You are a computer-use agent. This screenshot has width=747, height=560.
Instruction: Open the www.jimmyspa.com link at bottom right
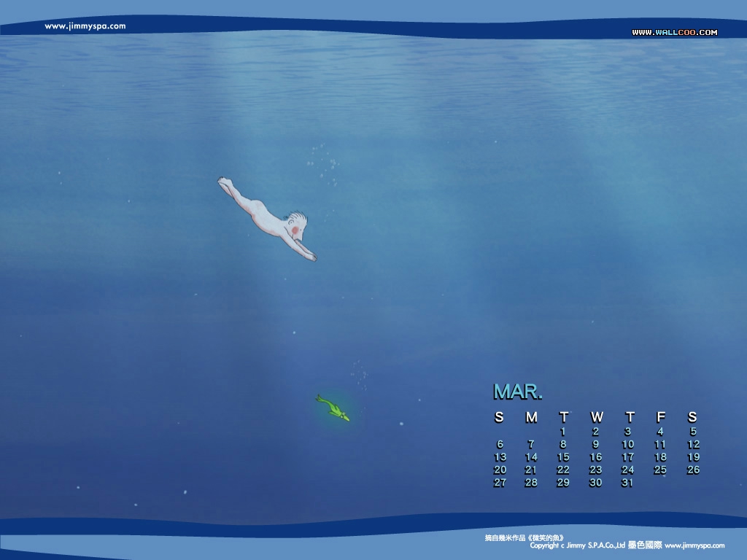pyautogui.click(x=694, y=545)
